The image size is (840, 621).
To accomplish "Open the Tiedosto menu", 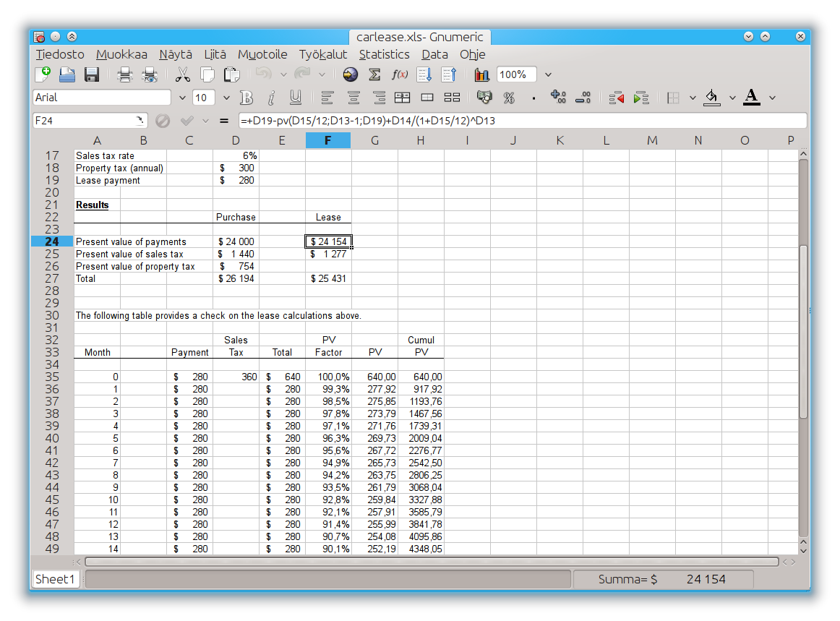I will tap(60, 54).
